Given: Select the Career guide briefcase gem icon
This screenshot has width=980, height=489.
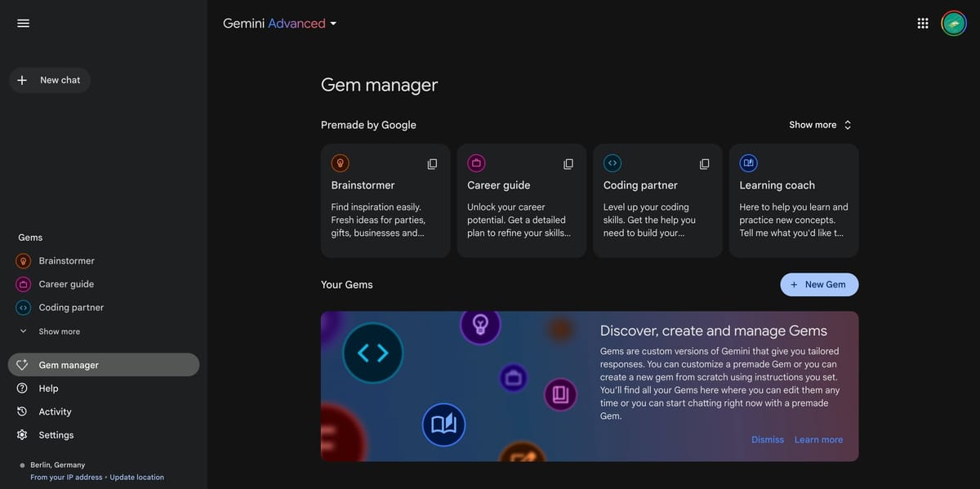Looking at the screenshot, I should coord(477,162).
